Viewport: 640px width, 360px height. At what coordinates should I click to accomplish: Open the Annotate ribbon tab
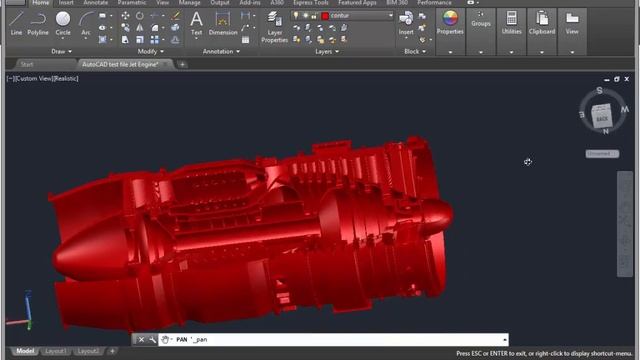coord(96,2)
